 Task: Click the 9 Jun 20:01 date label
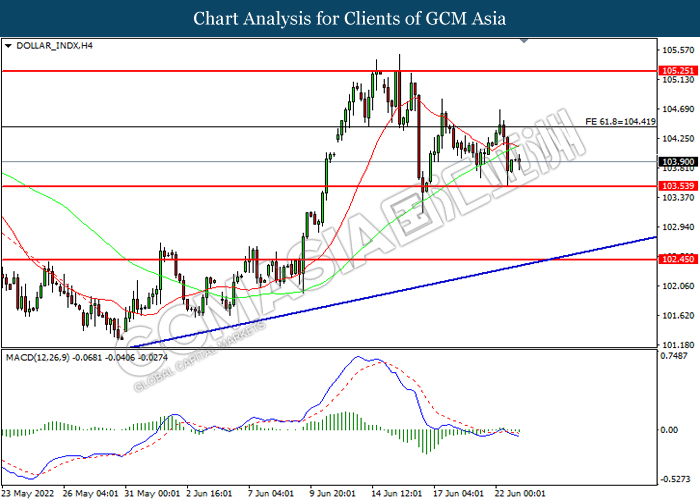coord(333,493)
